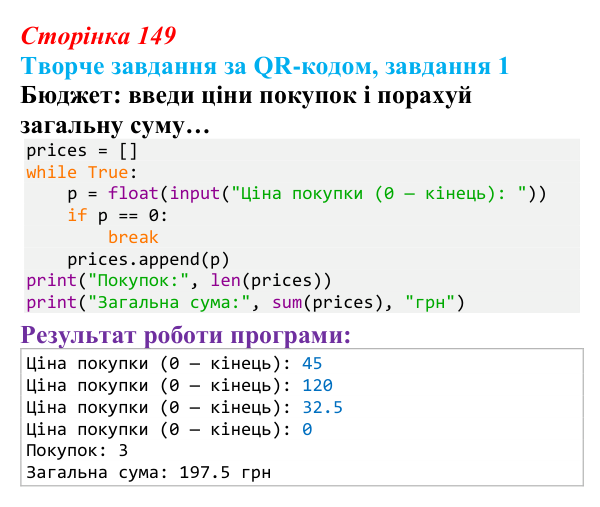The image size is (600, 507).
Task: Click code line with float(input(...))
Action: point(307,194)
